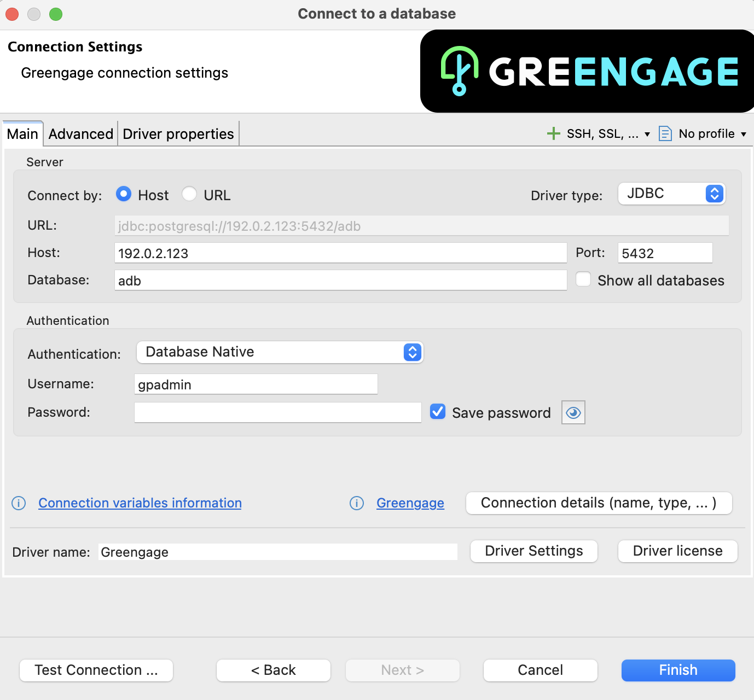
Task: Toggle password visibility with eye icon
Action: click(573, 413)
